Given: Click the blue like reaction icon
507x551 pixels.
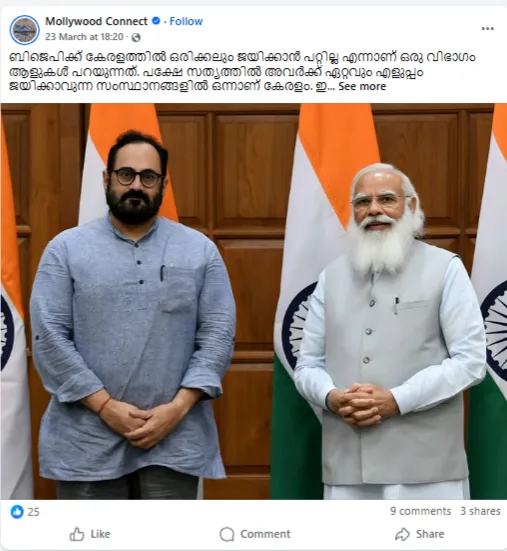Looking at the screenshot, I should (x=17, y=512).
